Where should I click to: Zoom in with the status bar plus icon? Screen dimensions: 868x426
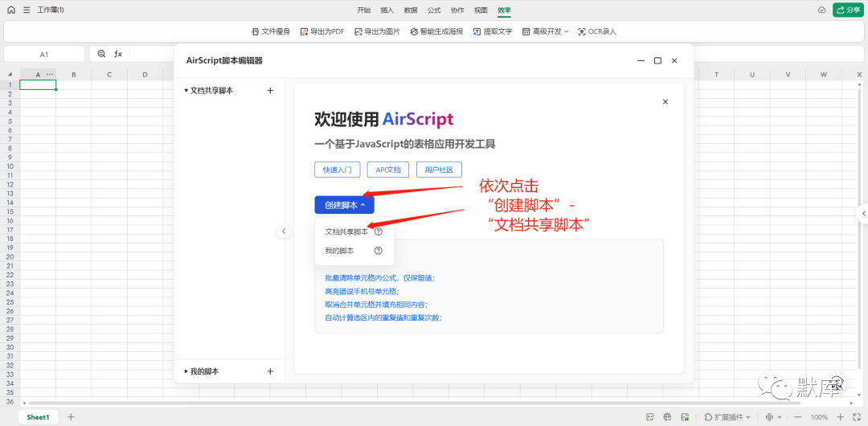[x=841, y=416]
